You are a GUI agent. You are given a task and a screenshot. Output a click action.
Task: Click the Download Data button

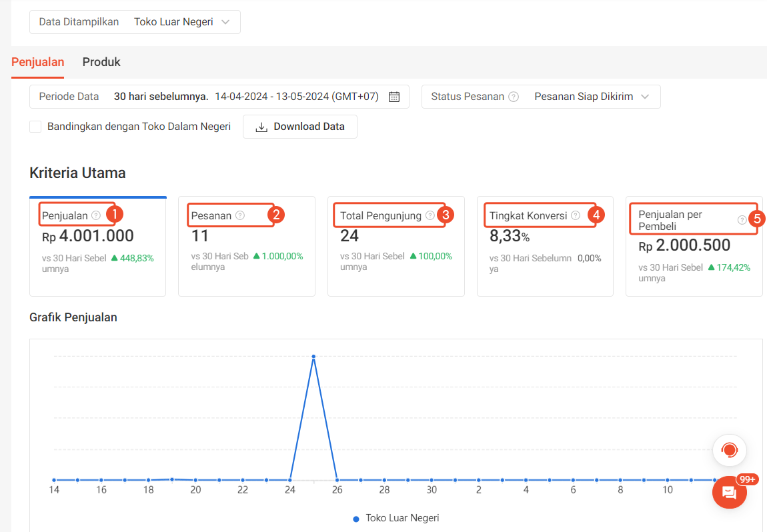[299, 127]
